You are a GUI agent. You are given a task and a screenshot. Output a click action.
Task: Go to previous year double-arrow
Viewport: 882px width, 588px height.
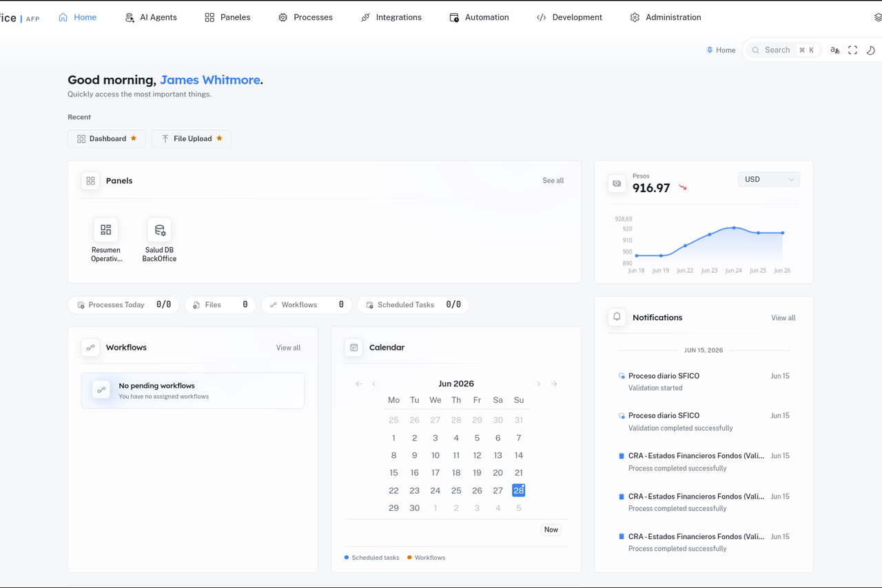pos(358,384)
